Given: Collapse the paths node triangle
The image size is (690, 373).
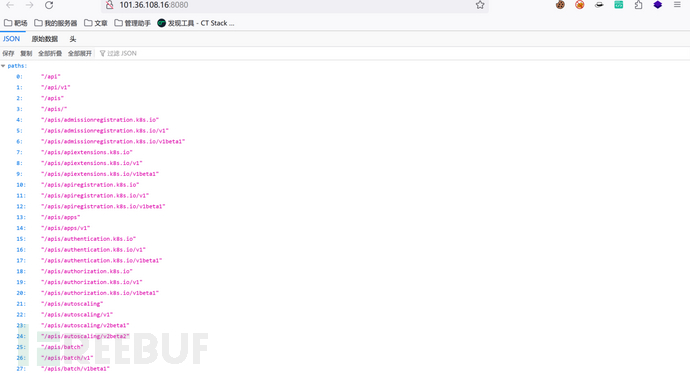Looking at the screenshot, I should coord(3,66).
